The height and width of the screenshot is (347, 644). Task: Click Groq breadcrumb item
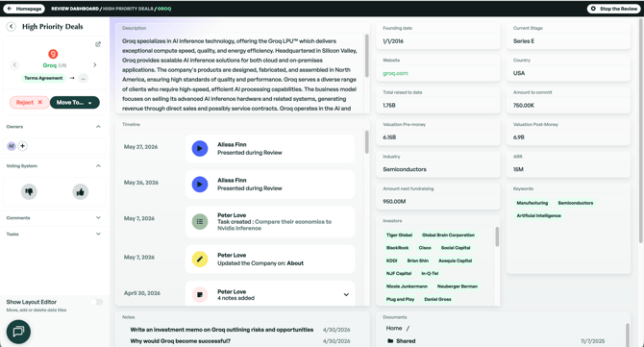tap(164, 9)
